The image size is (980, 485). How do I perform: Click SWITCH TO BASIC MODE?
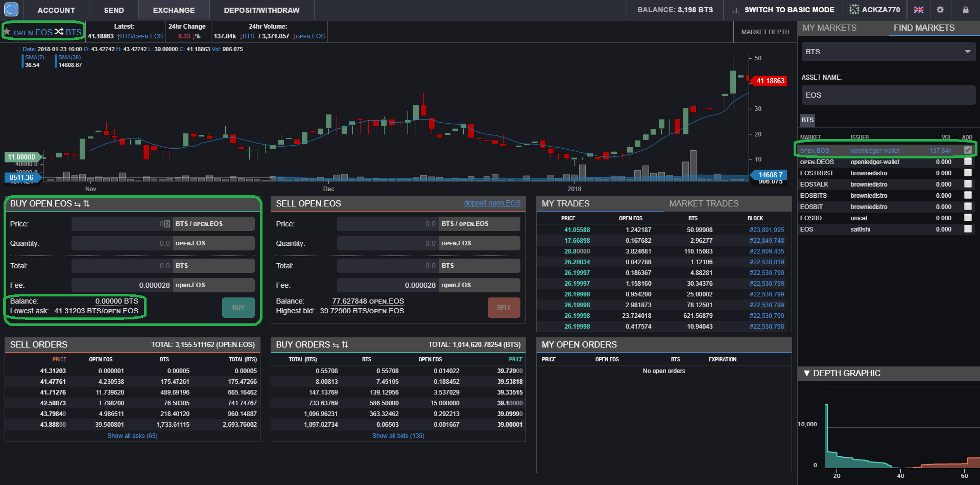coord(789,10)
